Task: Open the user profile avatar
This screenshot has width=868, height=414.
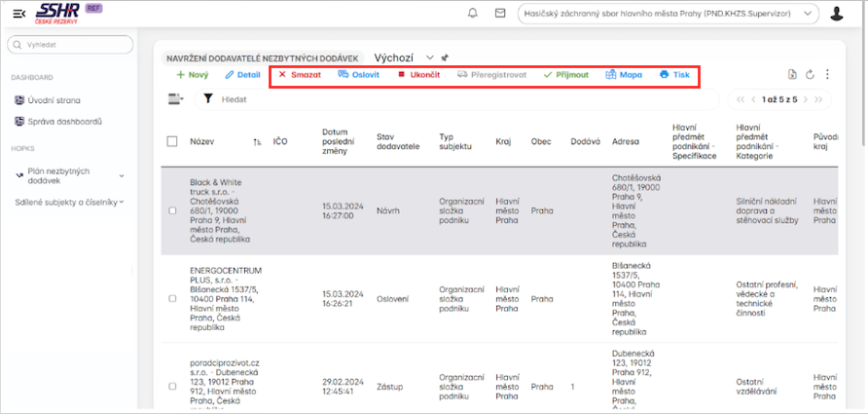Action: [x=837, y=14]
